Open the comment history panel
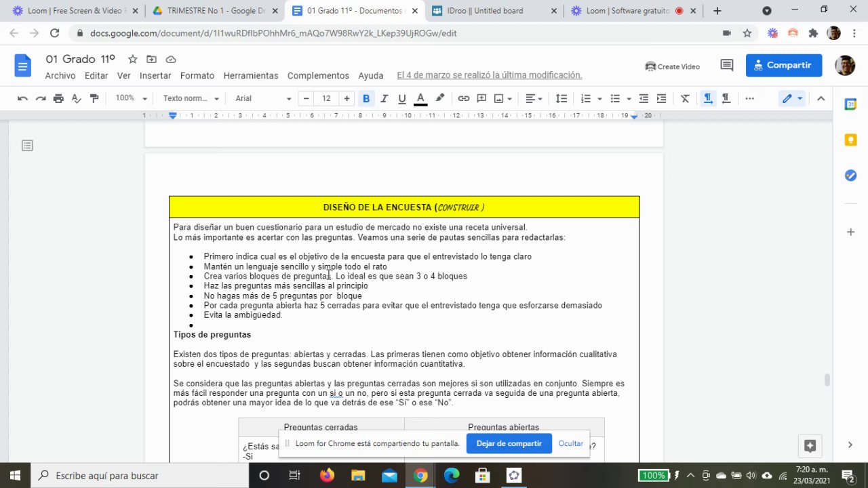This screenshot has height=488, width=868. (x=727, y=66)
